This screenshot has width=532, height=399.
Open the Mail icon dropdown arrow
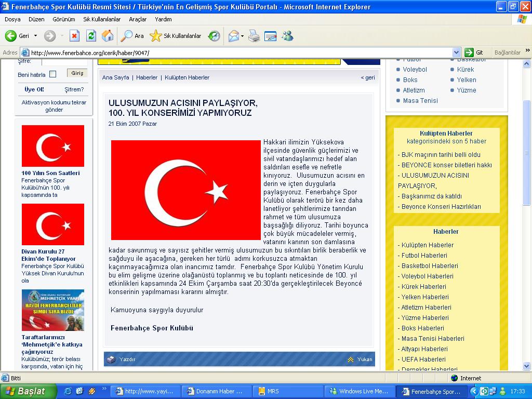tap(242, 36)
